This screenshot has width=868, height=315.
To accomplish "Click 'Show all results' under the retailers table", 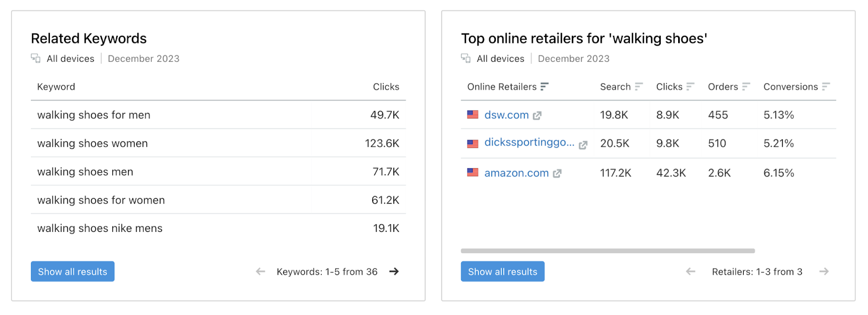I will pyautogui.click(x=502, y=271).
